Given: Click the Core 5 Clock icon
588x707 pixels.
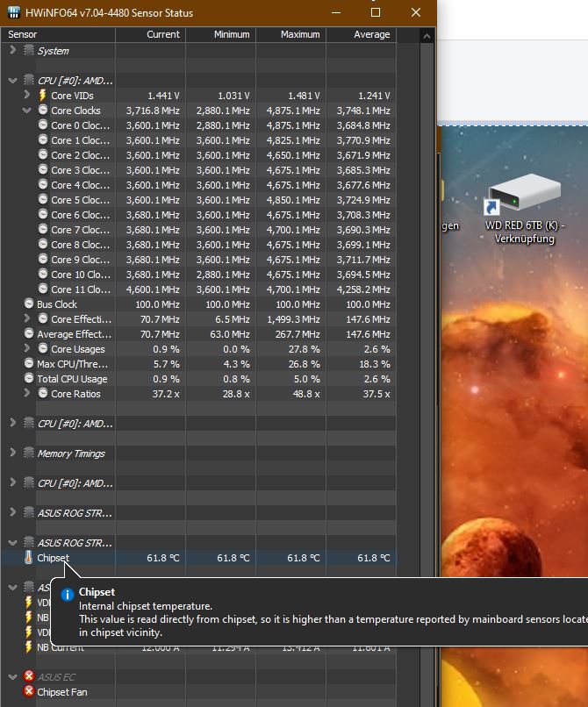Looking at the screenshot, I should pos(43,199).
